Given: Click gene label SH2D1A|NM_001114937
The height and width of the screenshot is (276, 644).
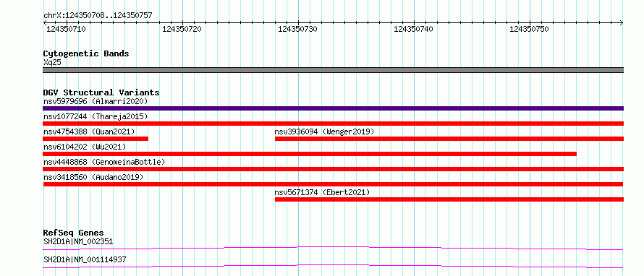Looking at the screenshot, I should pyautogui.click(x=85, y=259).
